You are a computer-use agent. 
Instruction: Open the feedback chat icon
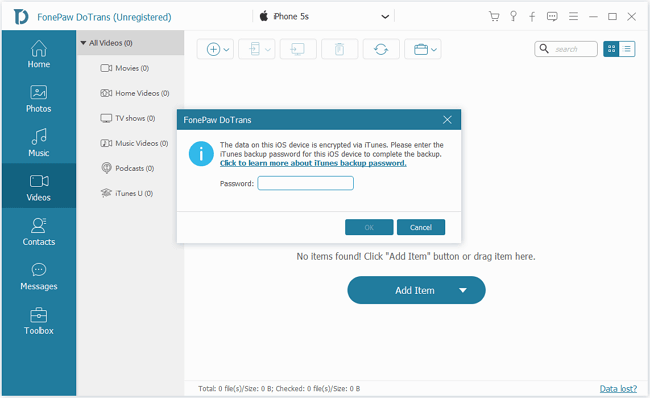pyautogui.click(x=552, y=17)
